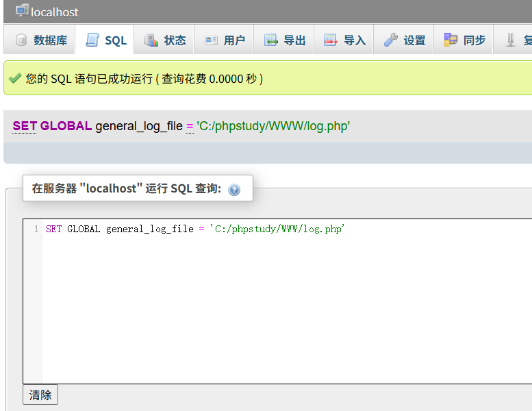Click the log.php path in executed query
532x411 pixels.
273,126
